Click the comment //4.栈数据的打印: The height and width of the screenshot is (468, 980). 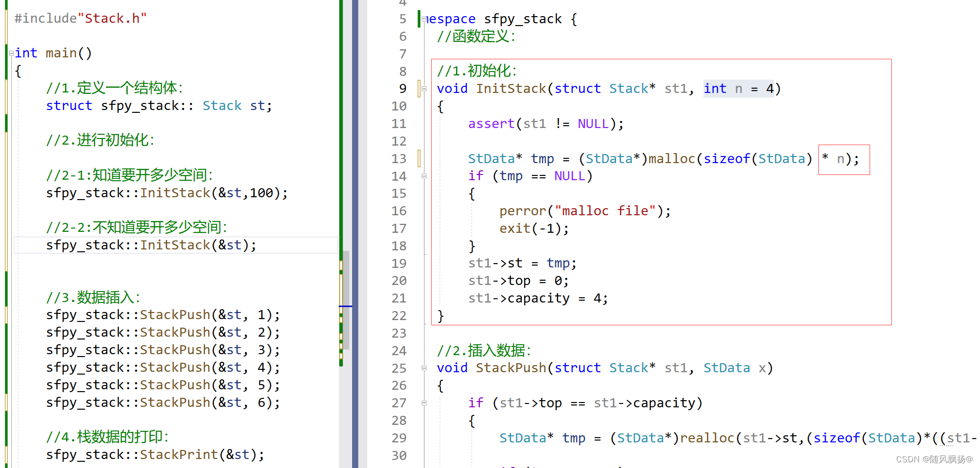[108, 437]
